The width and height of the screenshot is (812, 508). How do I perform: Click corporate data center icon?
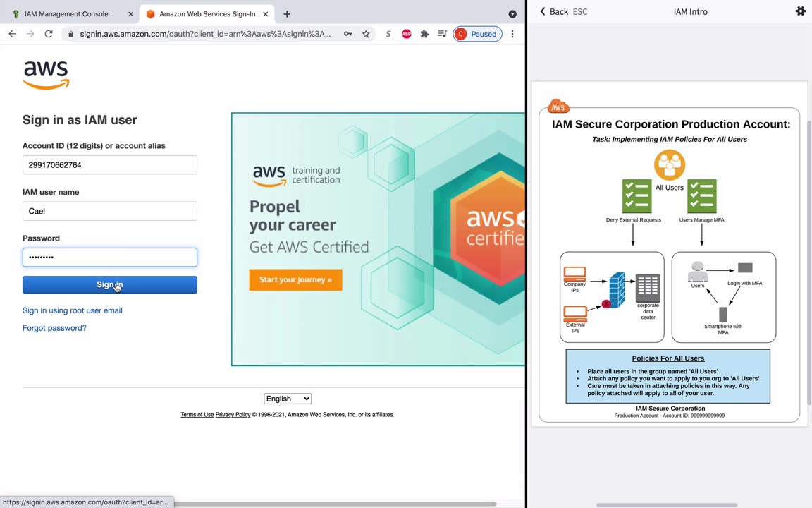pos(648,288)
